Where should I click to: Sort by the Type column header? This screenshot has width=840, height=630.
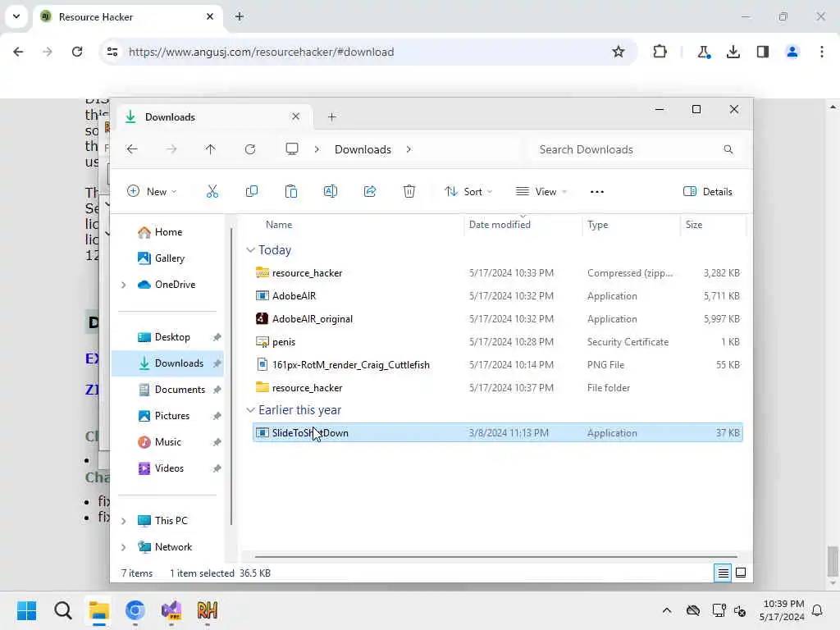coord(598,225)
